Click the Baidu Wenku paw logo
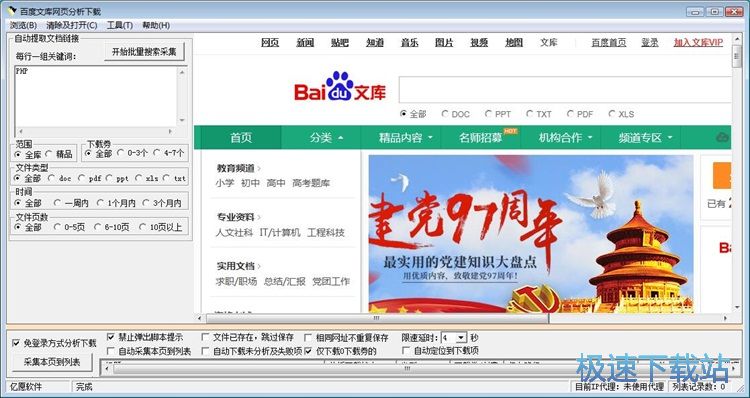 [340, 87]
